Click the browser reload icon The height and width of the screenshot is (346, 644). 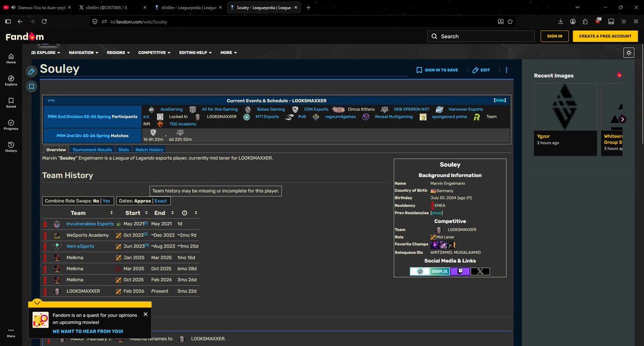pyautogui.click(x=44, y=21)
